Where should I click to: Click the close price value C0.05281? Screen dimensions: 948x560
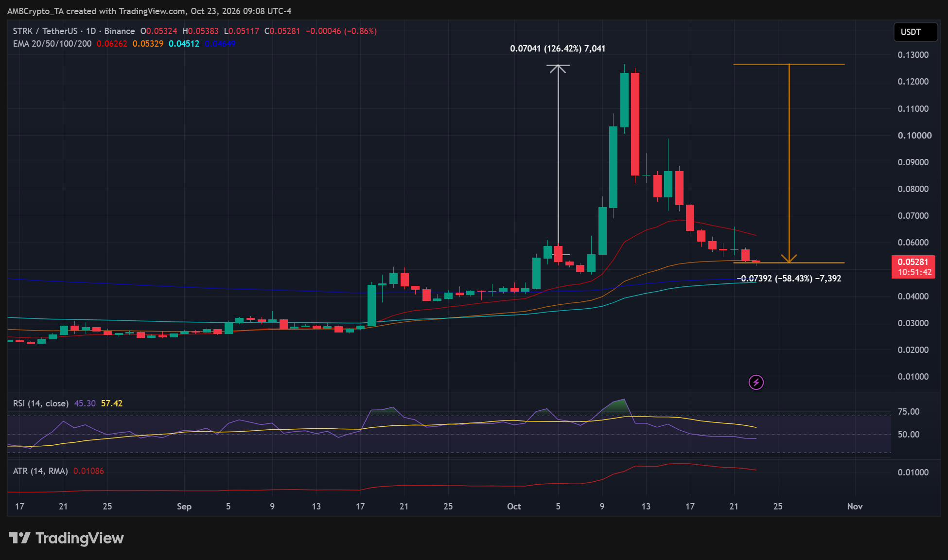point(282,31)
